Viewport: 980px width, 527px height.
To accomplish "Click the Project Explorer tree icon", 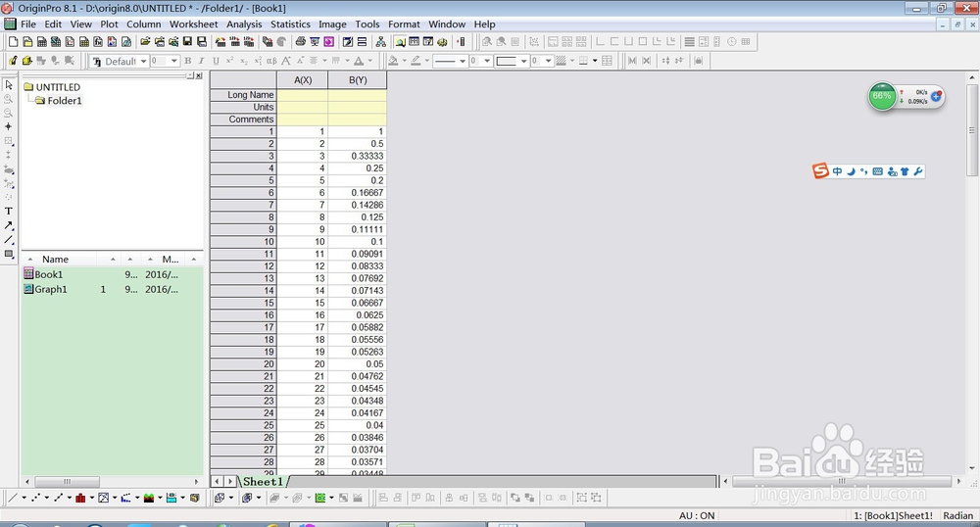I will click(x=380, y=42).
